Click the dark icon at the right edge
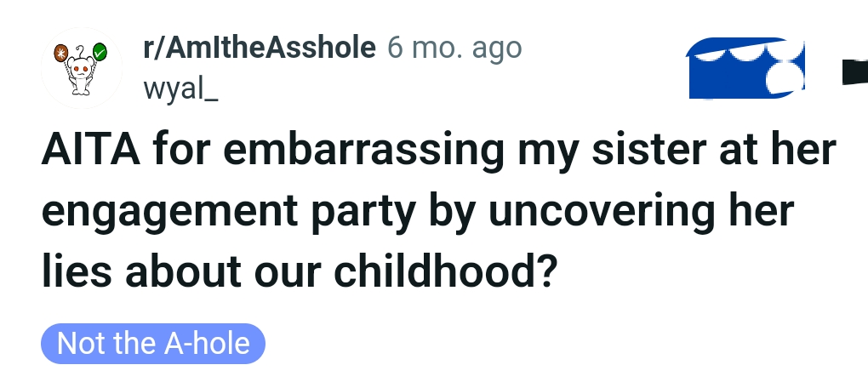The height and width of the screenshot is (382, 868). click(x=854, y=72)
